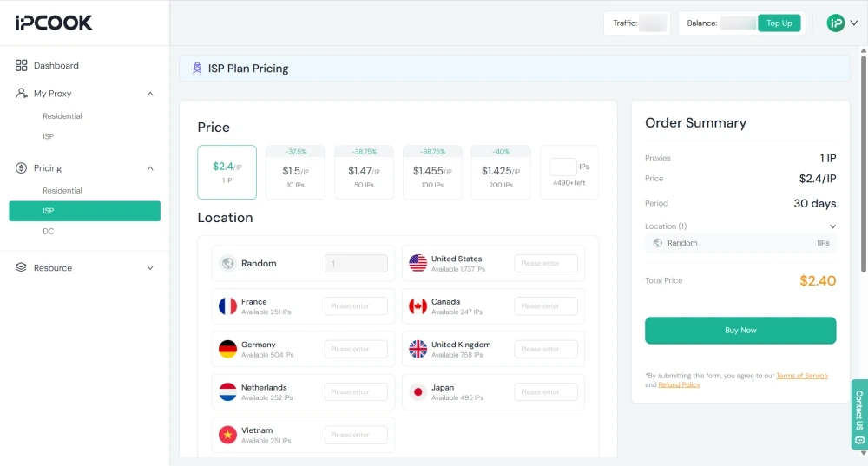The height and width of the screenshot is (466, 868).
Task: Click the Canada flag icon
Action: [x=418, y=306]
